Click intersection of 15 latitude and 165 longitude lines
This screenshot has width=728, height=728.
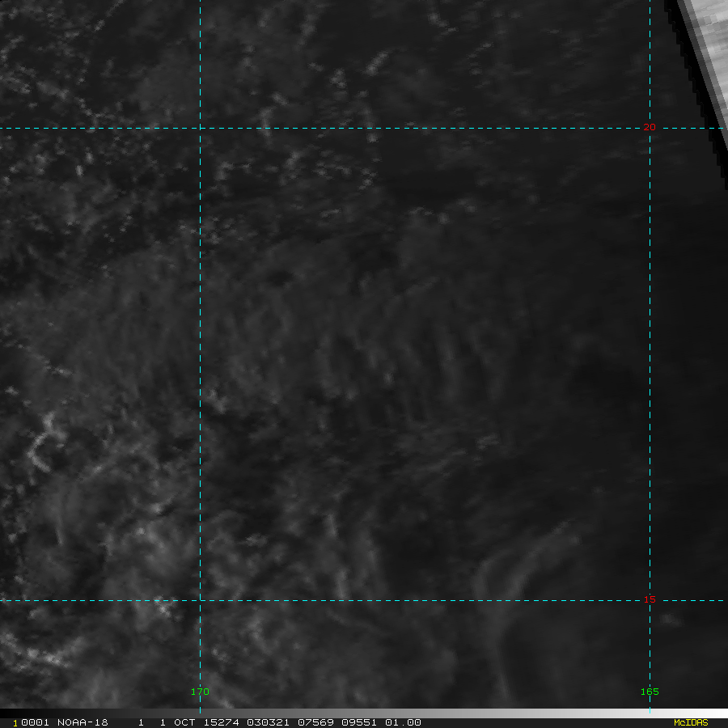650,600
